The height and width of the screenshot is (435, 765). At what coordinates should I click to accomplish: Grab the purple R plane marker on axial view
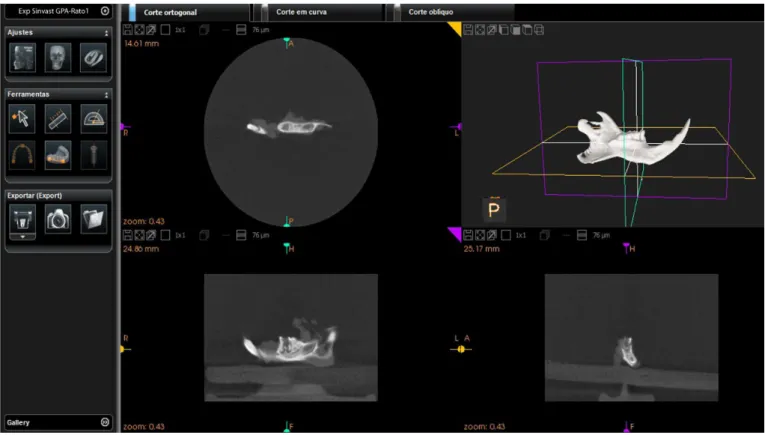click(123, 127)
